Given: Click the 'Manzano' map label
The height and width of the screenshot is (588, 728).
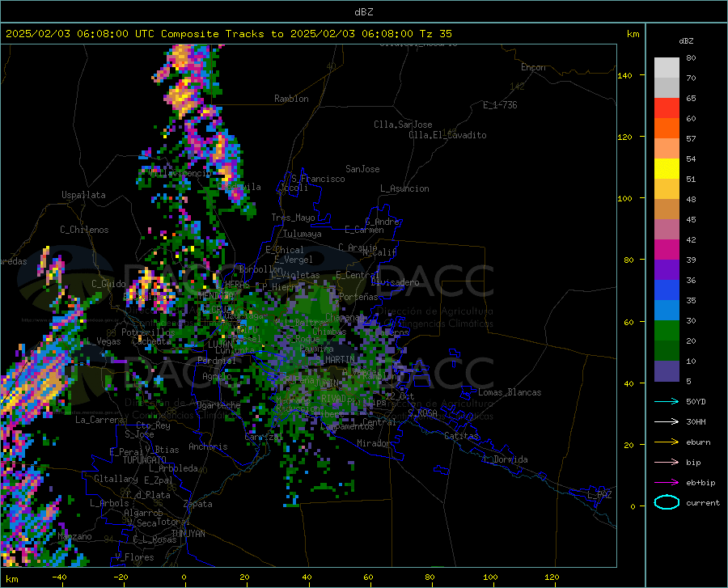Looking at the screenshot, I should point(74,536).
